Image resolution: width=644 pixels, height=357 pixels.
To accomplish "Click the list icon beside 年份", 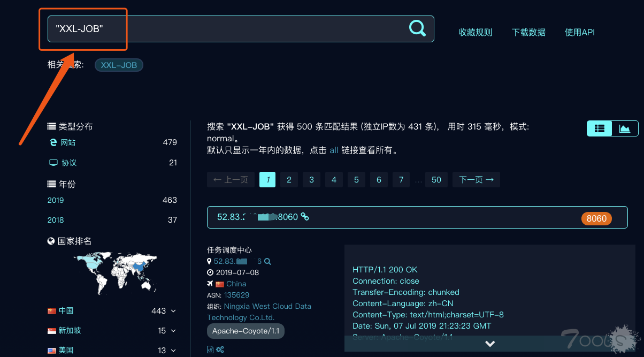I will point(52,184).
